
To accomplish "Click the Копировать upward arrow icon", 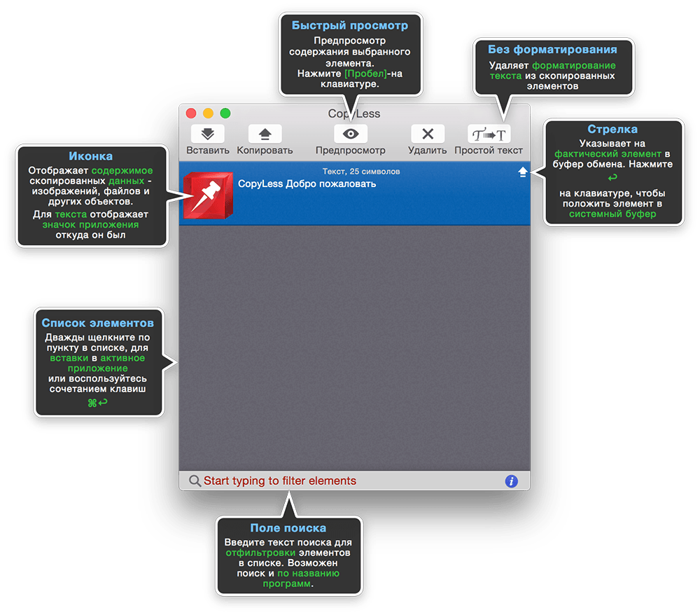I will point(265,134).
